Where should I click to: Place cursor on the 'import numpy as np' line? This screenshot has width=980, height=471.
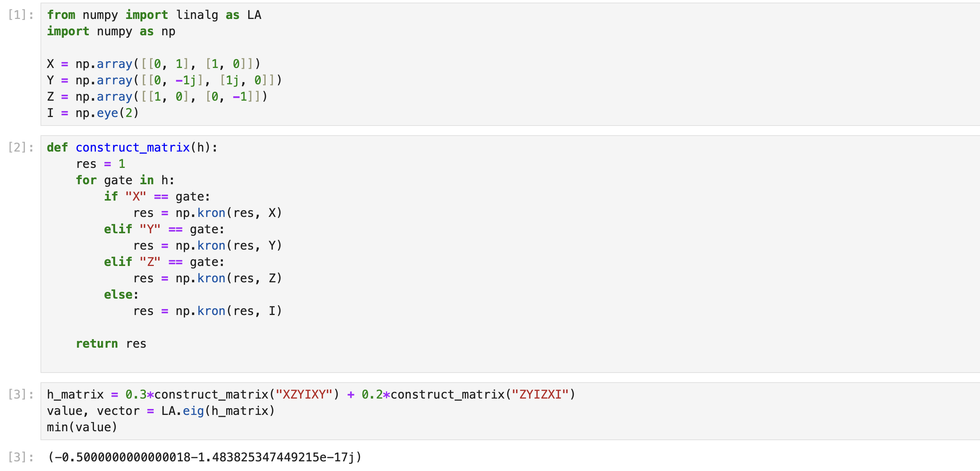(111, 31)
